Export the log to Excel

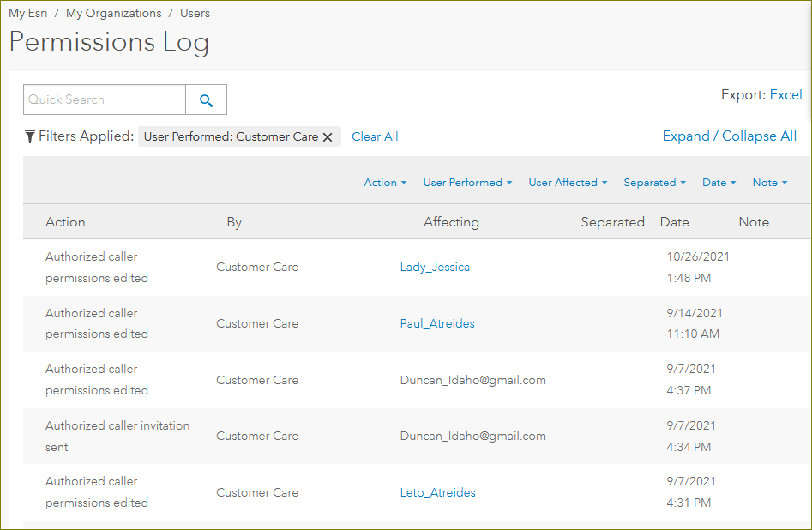pos(785,95)
